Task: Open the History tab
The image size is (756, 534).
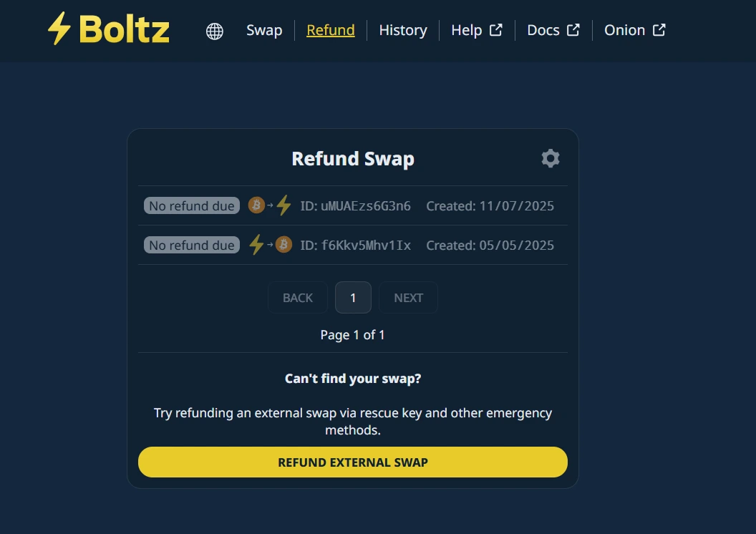Action: pos(403,30)
